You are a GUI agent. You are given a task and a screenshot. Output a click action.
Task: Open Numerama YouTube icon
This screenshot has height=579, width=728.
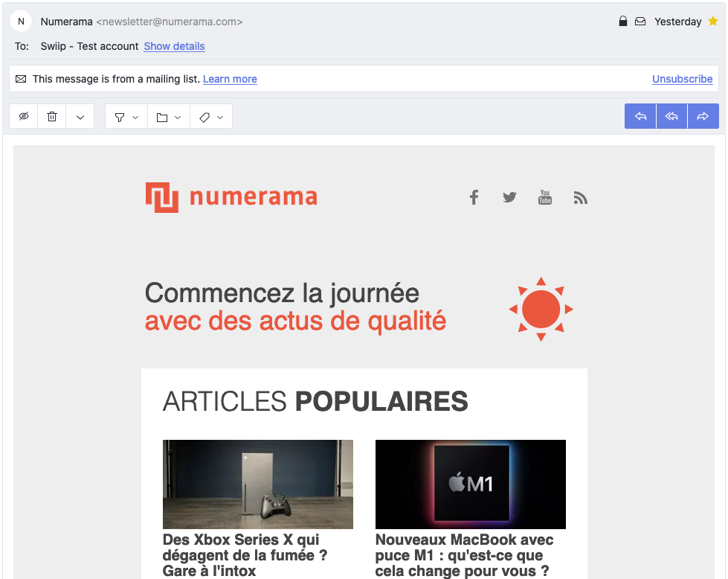point(545,197)
